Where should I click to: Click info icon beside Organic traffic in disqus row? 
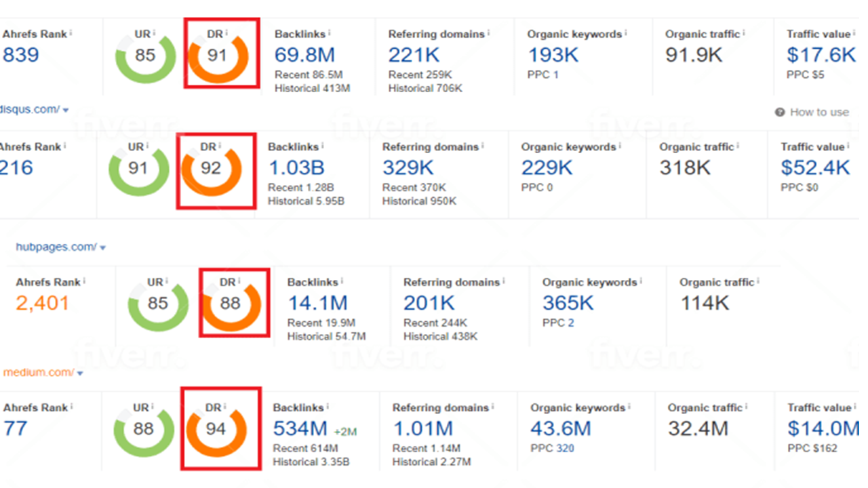738,146
